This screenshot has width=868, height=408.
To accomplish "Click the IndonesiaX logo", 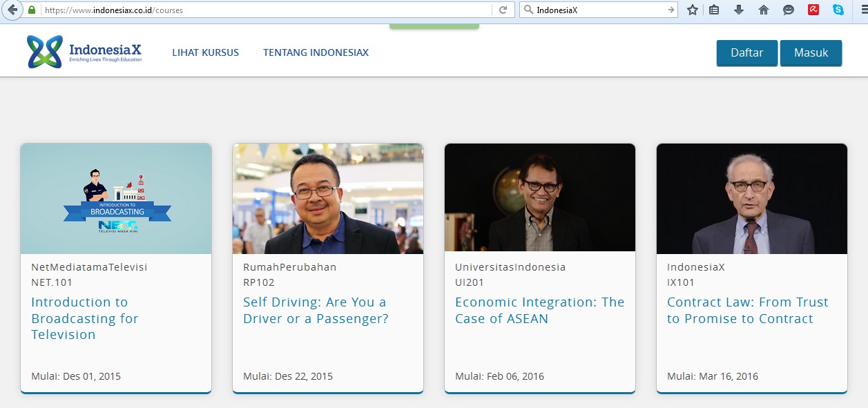I will [84, 52].
